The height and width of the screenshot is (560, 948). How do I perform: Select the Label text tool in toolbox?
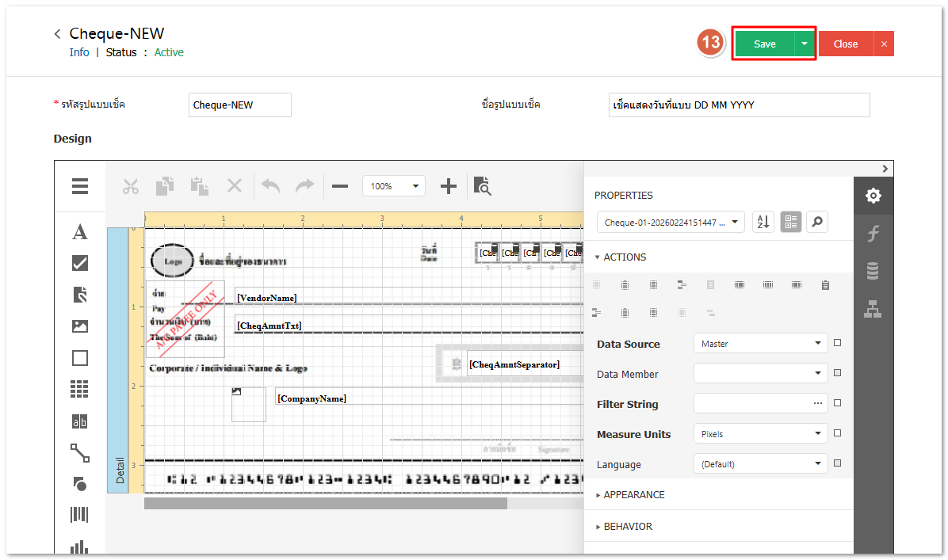click(x=80, y=232)
